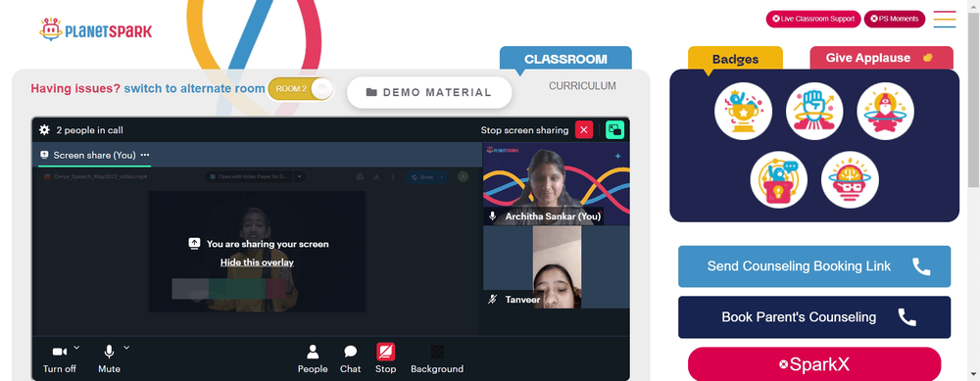Click the PlanetSpark logo

point(96,29)
